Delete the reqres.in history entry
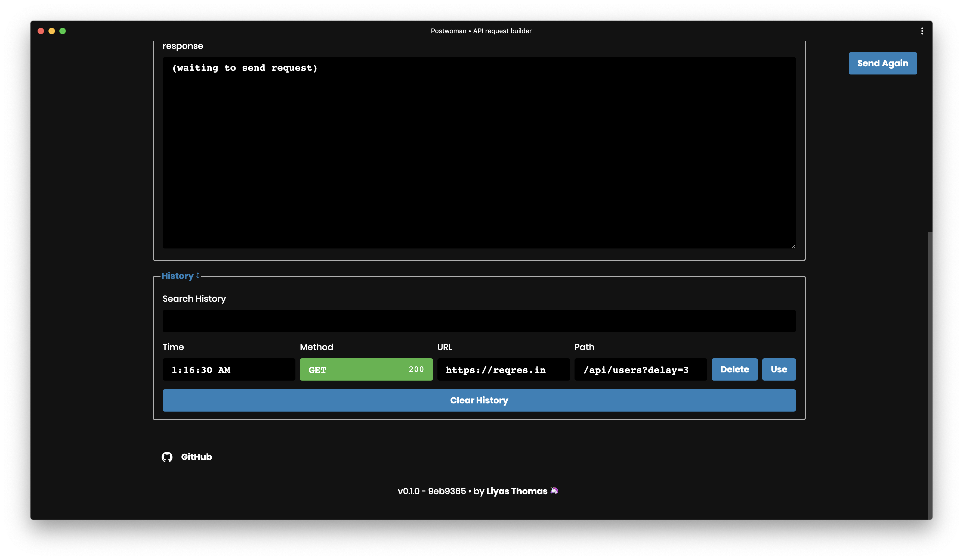Viewport: 963px width, 560px height. (734, 369)
